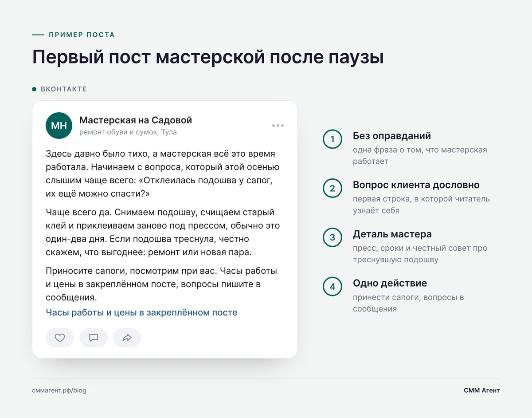Screen dimensions: 532x418
Task: Click the ПРИМЕР ПОСТА label
Action: [x=82, y=35]
